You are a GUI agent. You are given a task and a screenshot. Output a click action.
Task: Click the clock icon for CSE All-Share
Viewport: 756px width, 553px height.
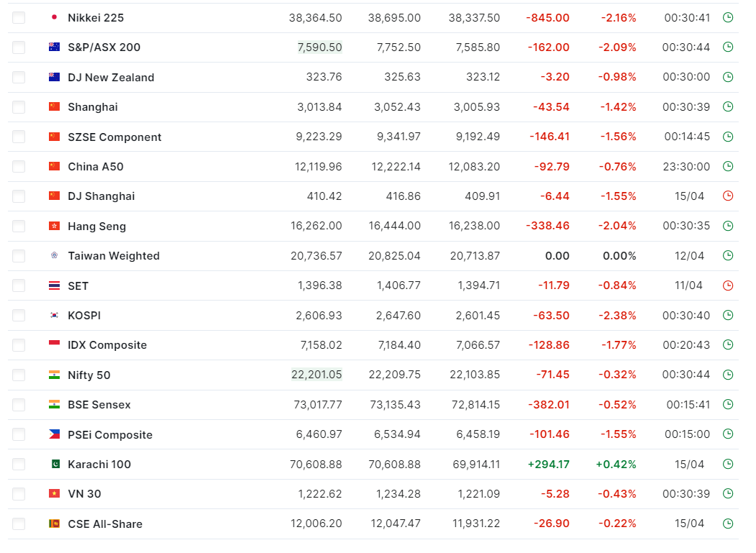click(728, 524)
